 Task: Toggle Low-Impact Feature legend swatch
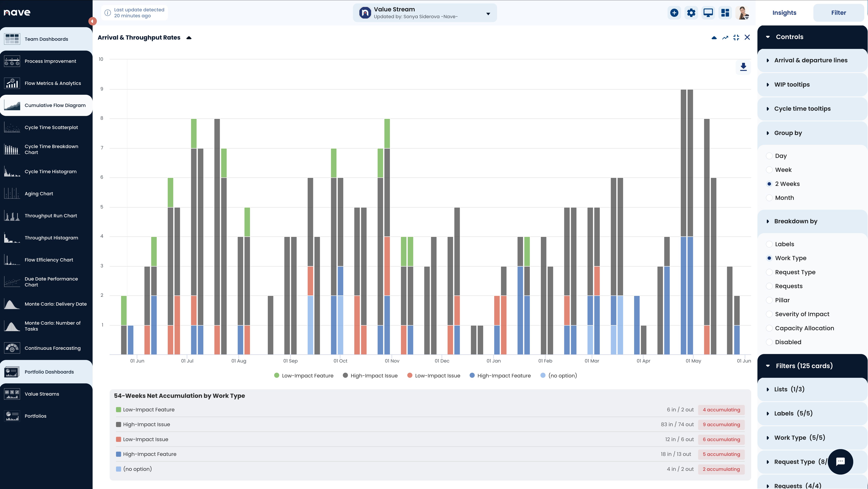point(277,376)
